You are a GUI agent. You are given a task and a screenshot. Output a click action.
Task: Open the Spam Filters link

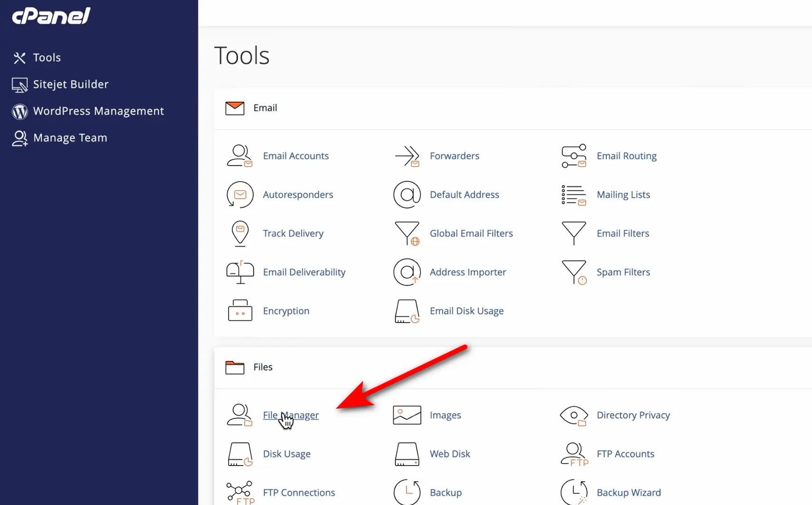coord(623,272)
